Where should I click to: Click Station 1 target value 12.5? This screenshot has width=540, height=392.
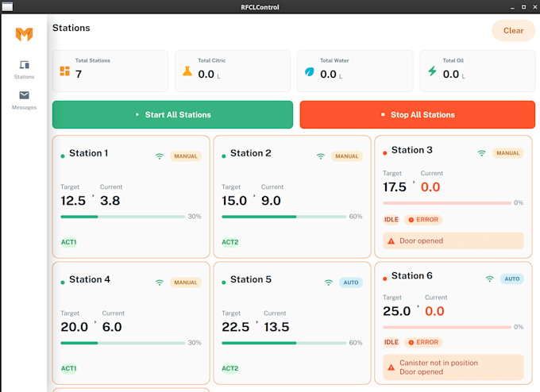point(73,201)
